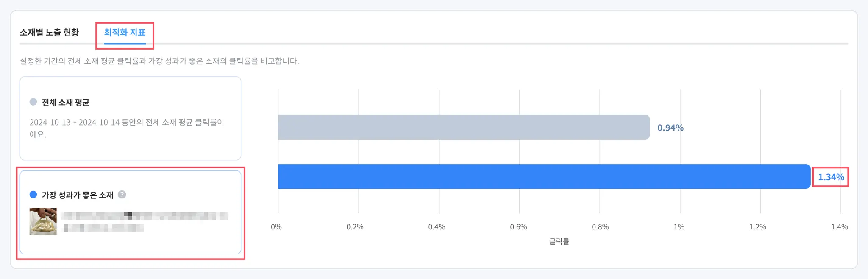Click the 0% axis tick label
The width and height of the screenshot is (868, 279).
click(x=276, y=227)
